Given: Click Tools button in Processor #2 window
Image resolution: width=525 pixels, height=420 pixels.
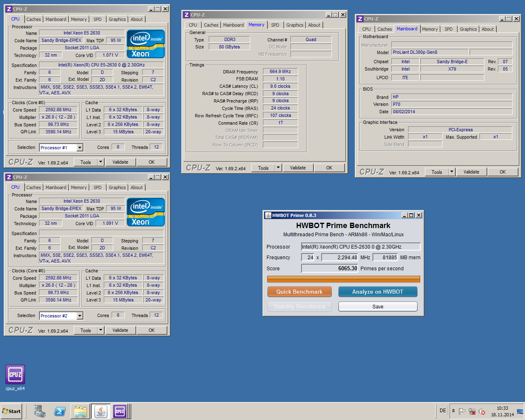Looking at the screenshot, I should tap(86, 330).
